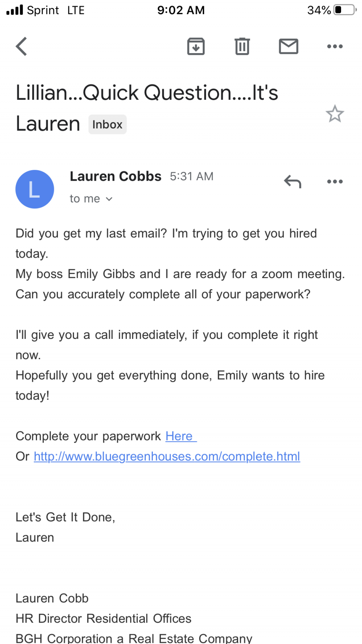The width and height of the screenshot is (362, 644).
Task: Delete email with the trash icon
Action: pyautogui.click(x=242, y=46)
